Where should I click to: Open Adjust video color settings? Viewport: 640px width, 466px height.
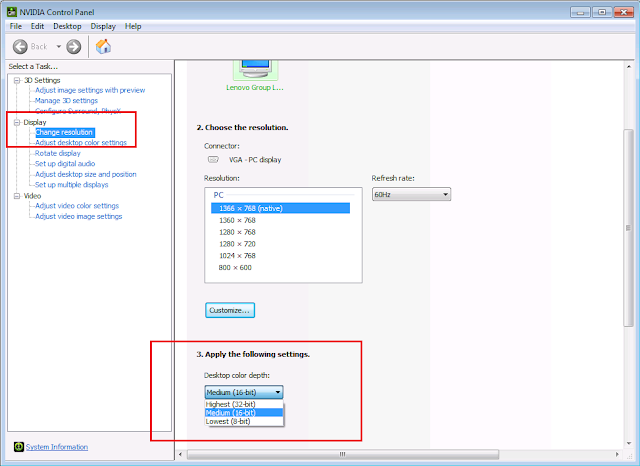click(77, 206)
